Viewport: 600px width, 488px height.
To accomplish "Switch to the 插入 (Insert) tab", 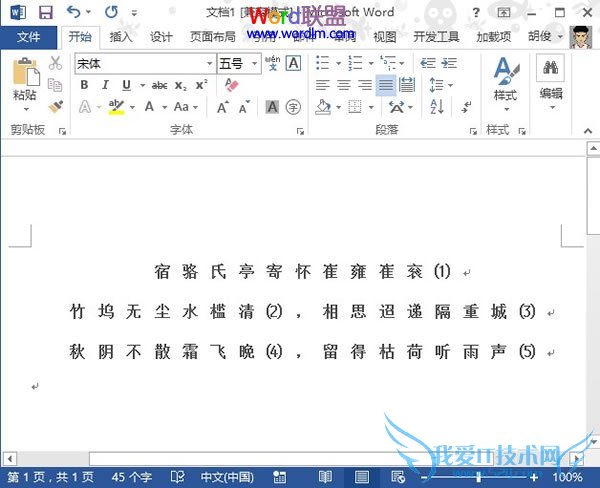I will (x=121, y=37).
